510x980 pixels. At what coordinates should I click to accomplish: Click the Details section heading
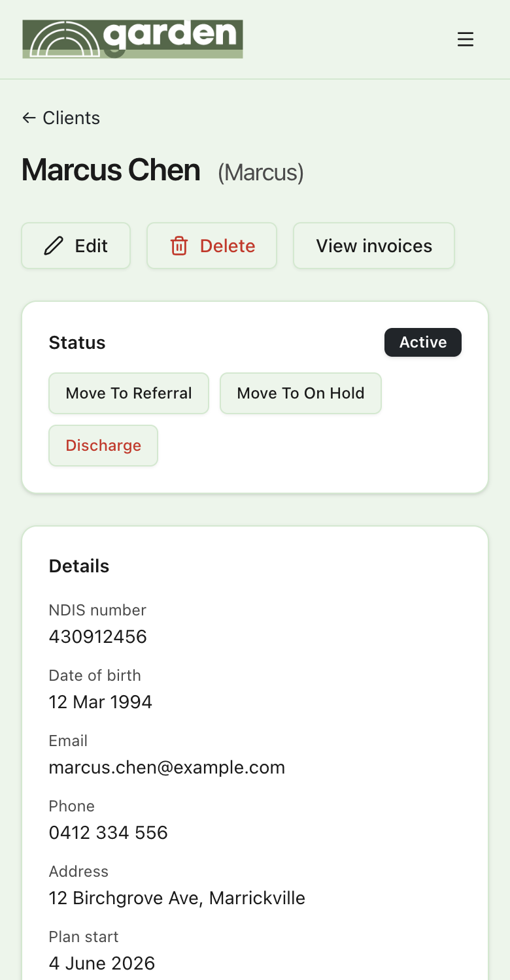tap(79, 566)
